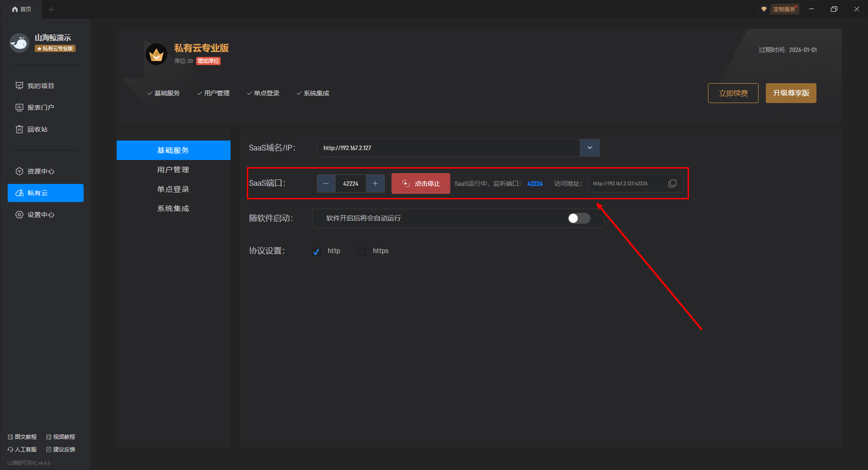Click 席位: 20 seat count text
The image size is (868, 470).
[x=184, y=61]
